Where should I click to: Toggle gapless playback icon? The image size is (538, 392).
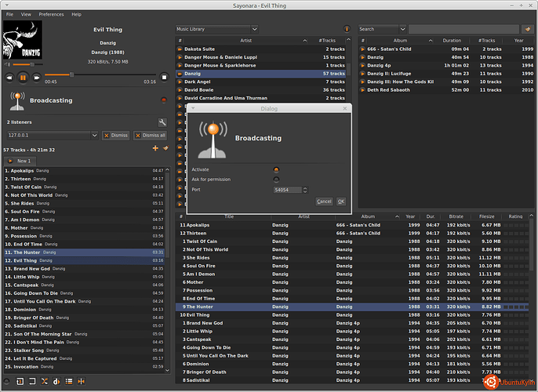point(82,381)
